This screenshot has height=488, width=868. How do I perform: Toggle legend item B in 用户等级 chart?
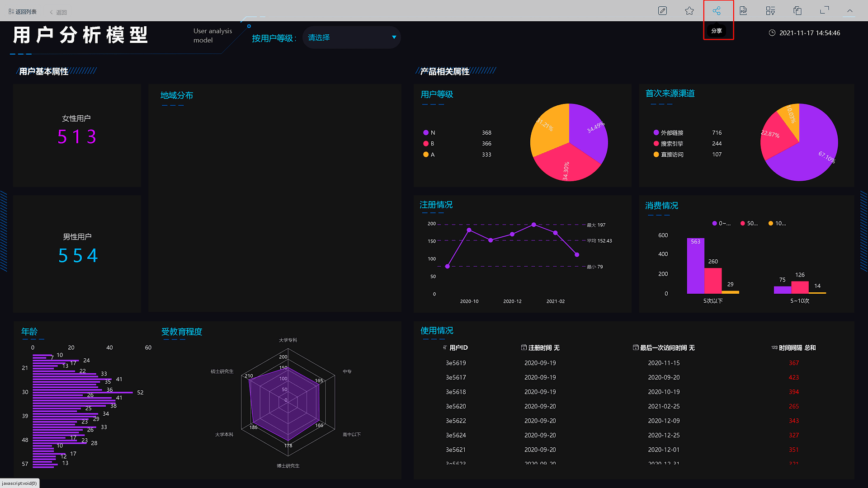pyautogui.click(x=429, y=144)
